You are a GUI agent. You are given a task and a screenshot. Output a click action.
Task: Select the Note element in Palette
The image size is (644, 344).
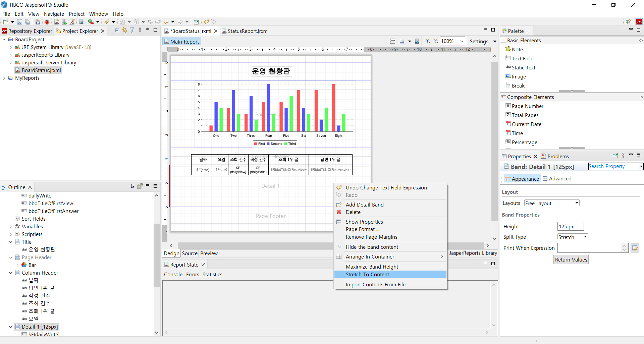[515, 49]
